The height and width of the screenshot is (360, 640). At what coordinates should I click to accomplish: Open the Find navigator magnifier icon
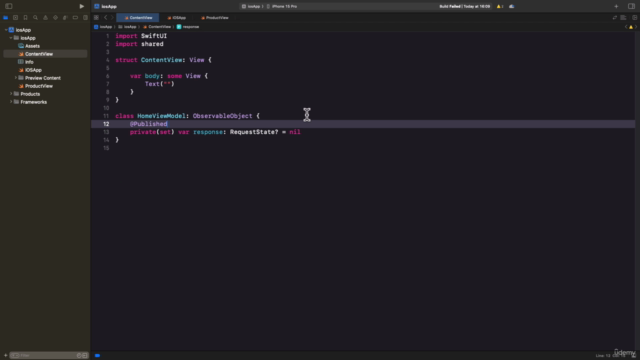[x=36, y=18]
